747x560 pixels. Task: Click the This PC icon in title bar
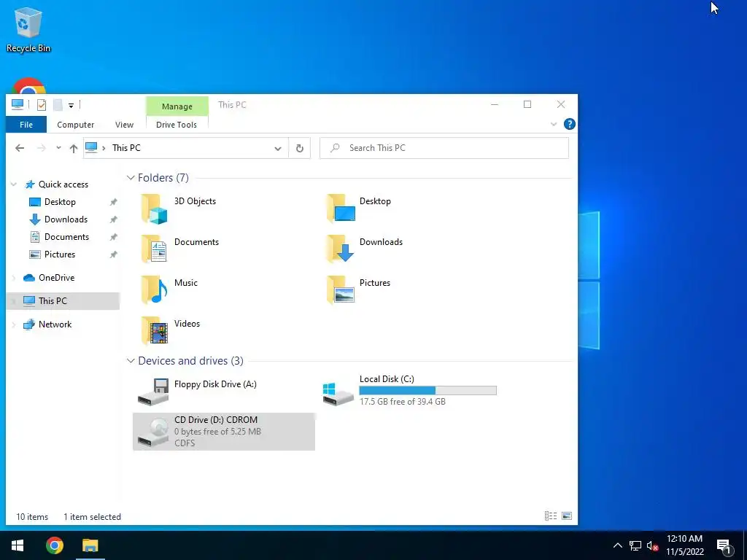(18, 104)
